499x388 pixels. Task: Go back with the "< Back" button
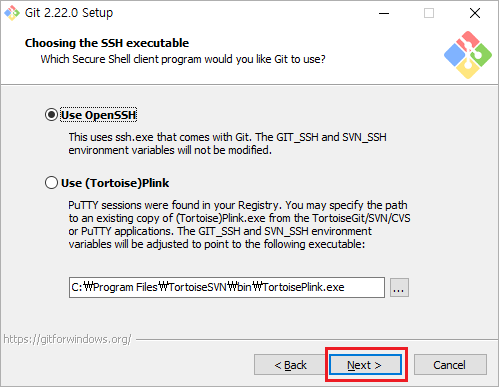coord(290,365)
